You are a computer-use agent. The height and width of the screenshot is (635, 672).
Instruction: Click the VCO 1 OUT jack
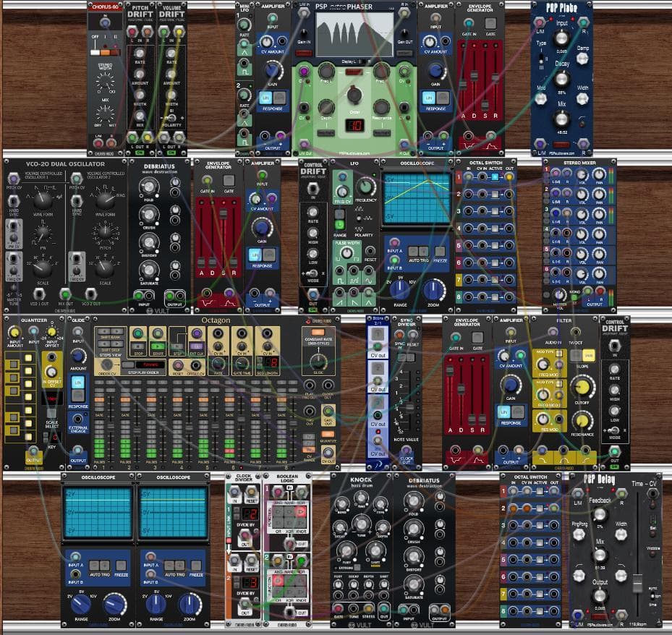coord(40,294)
